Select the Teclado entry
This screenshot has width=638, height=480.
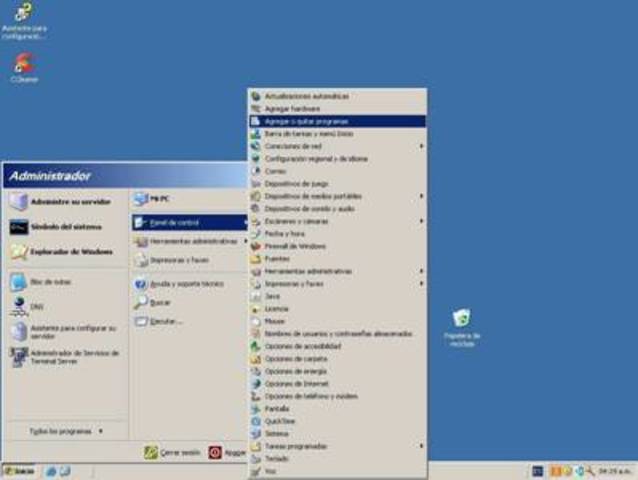[337, 459]
